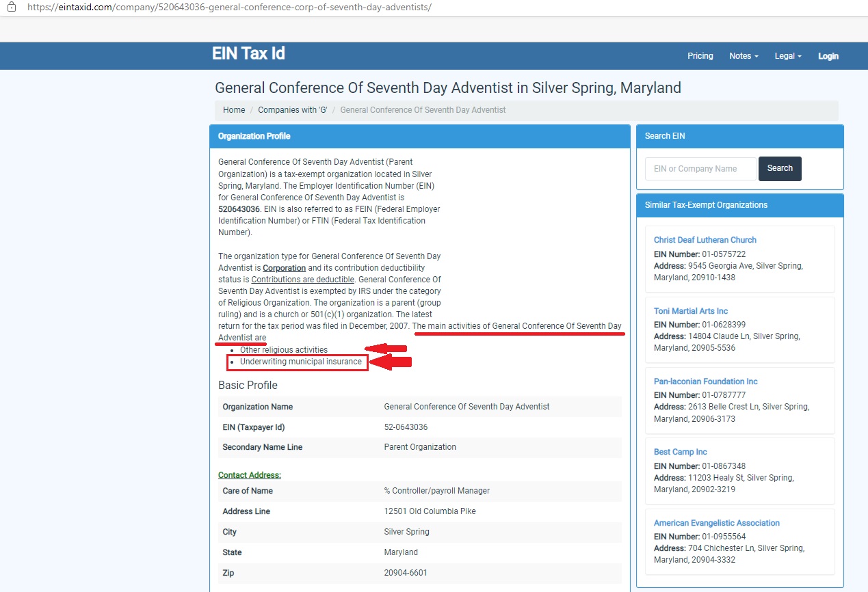This screenshot has height=592, width=868.
Task: Click the underlined Corporation text
Action: pos(284,268)
